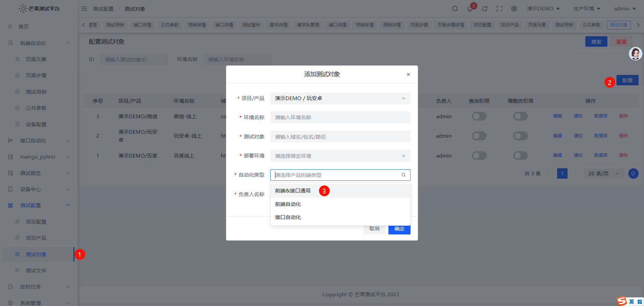Click the 新增 button to add entry
Image resolution: width=644 pixels, height=306 pixels.
coord(627,80)
